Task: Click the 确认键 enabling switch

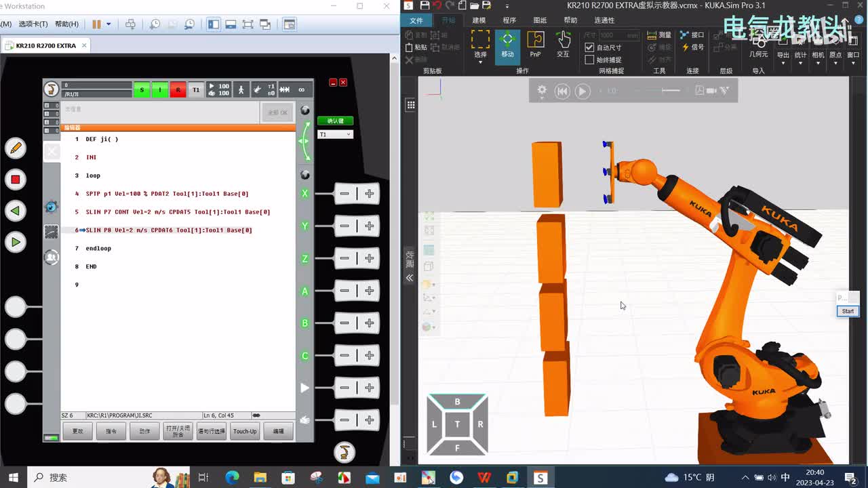Action: [x=336, y=121]
